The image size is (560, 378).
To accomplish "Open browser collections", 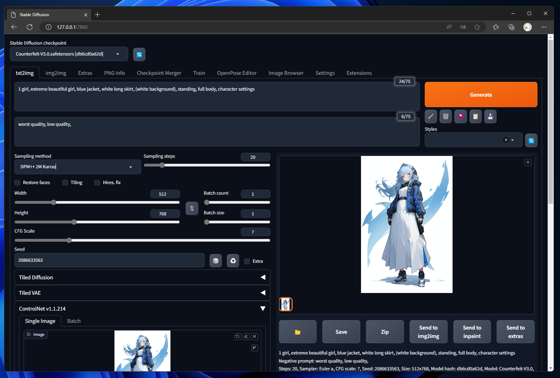I will 511,27.
